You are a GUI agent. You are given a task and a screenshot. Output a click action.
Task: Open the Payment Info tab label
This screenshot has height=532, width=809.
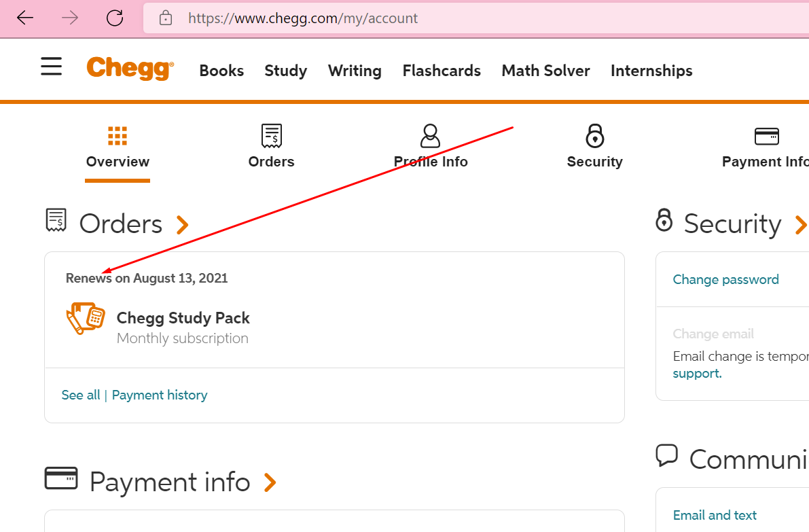(x=765, y=162)
